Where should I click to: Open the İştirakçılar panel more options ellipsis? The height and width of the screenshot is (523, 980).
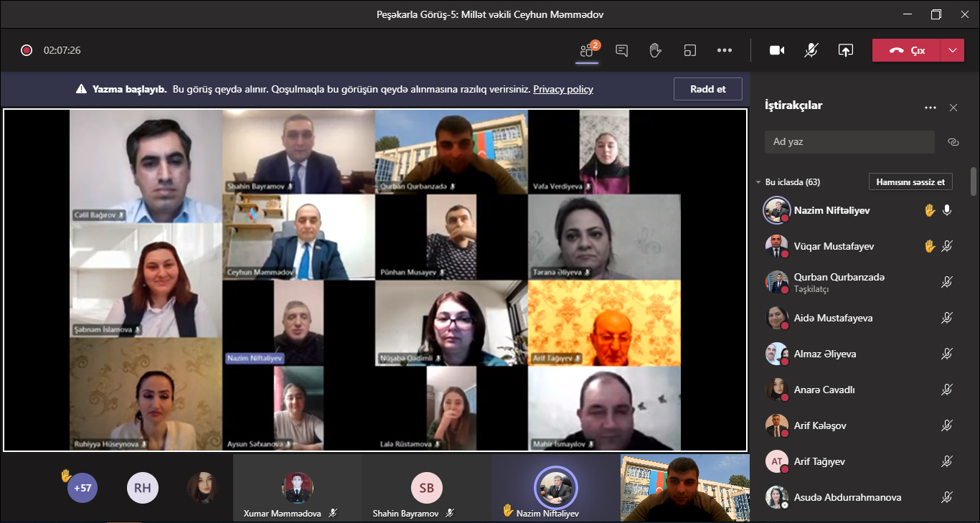930,108
